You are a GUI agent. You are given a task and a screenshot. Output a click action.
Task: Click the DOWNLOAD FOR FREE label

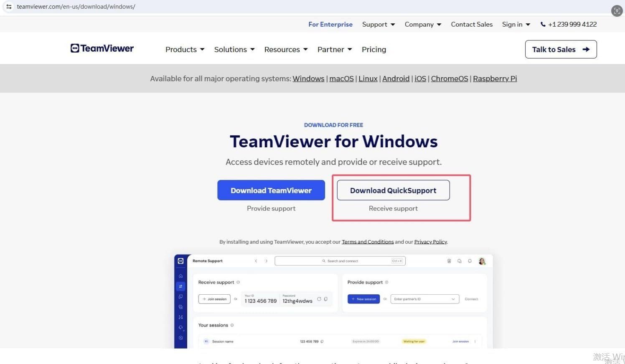tap(333, 125)
